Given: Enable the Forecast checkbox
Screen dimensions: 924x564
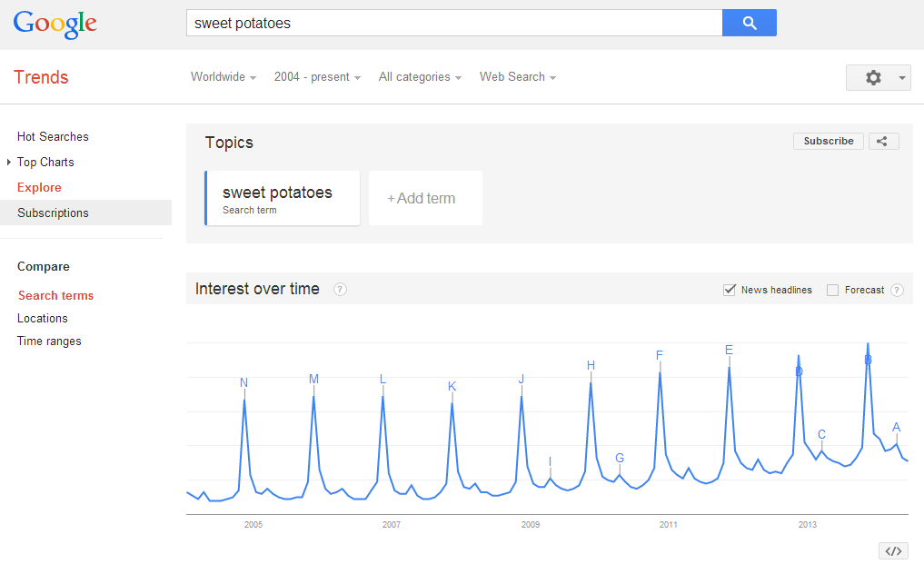Looking at the screenshot, I should [832, 290].
